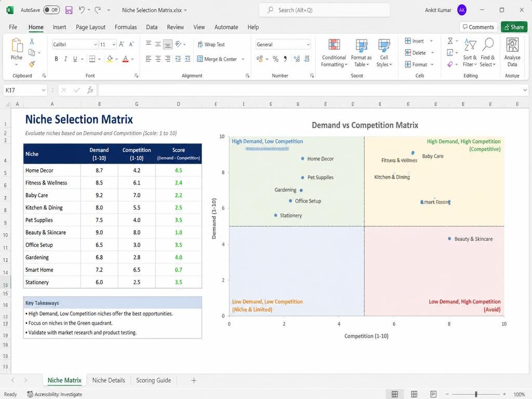Select Bottom Align icon
The image size is (532, 399).
click(168, 45)
